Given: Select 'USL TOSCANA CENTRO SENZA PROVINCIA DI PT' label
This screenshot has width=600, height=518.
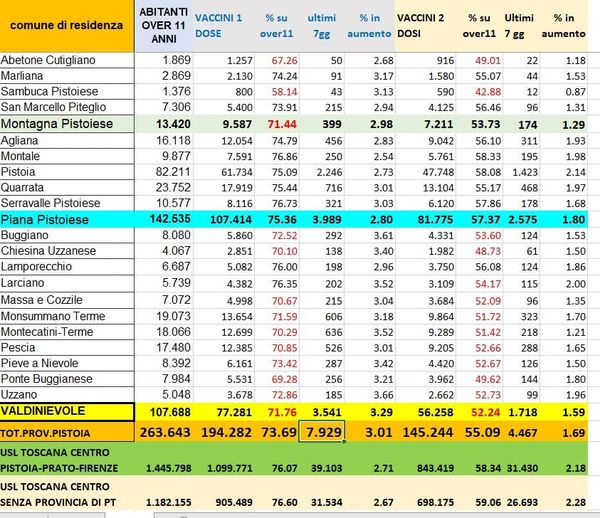Looking at the screenshot, I should pyautogui.click(x=58, y=495).
